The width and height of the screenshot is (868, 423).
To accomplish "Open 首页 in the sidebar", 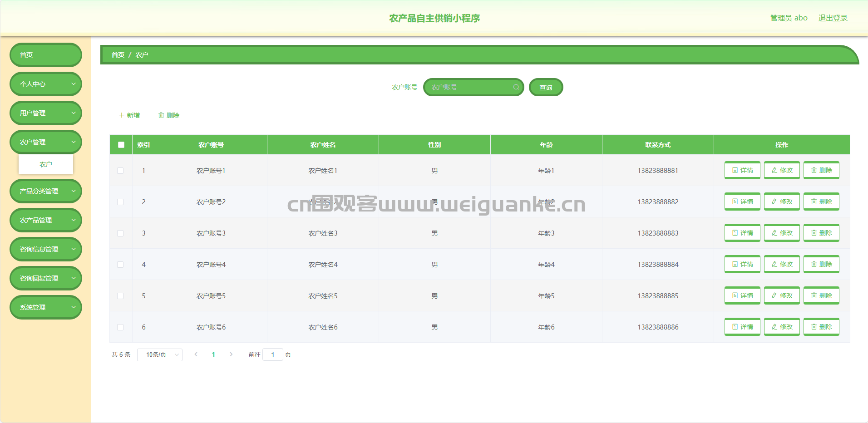I will [46, 55].
